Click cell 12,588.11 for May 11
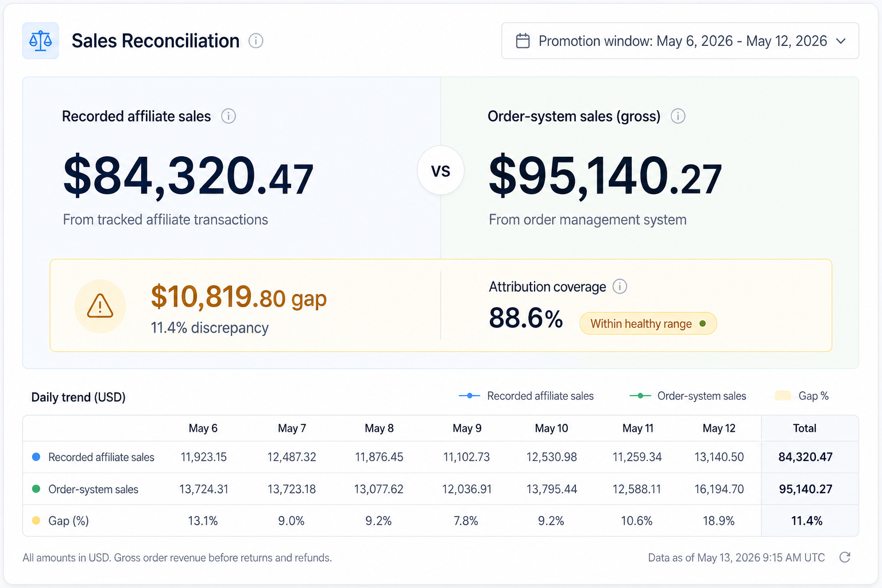This screenshot has height=588, width=882. (637, 489)
